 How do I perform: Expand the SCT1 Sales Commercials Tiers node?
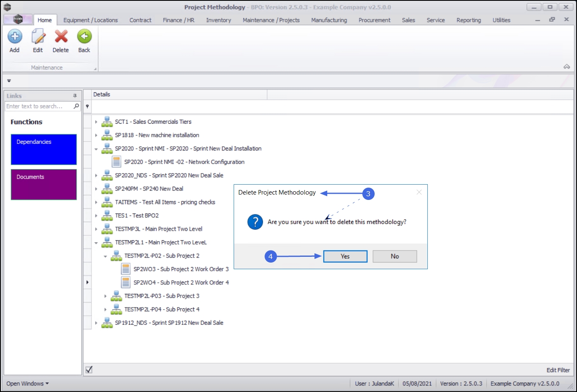(x=96, y=122)
